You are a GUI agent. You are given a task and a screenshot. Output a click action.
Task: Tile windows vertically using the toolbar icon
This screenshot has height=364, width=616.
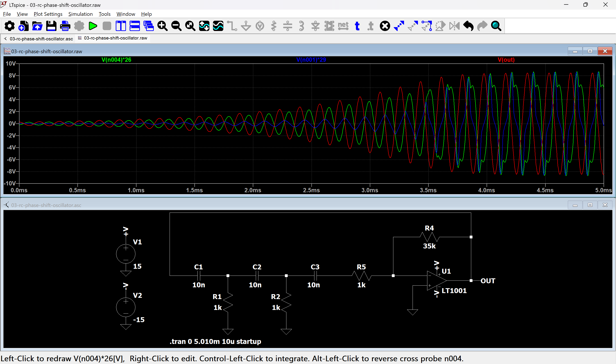[x=121, y=26]
